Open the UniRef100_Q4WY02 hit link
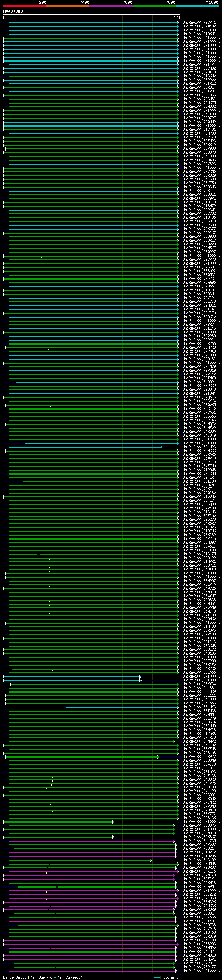Viewport: 222px width, 980px height. (199, 26)
